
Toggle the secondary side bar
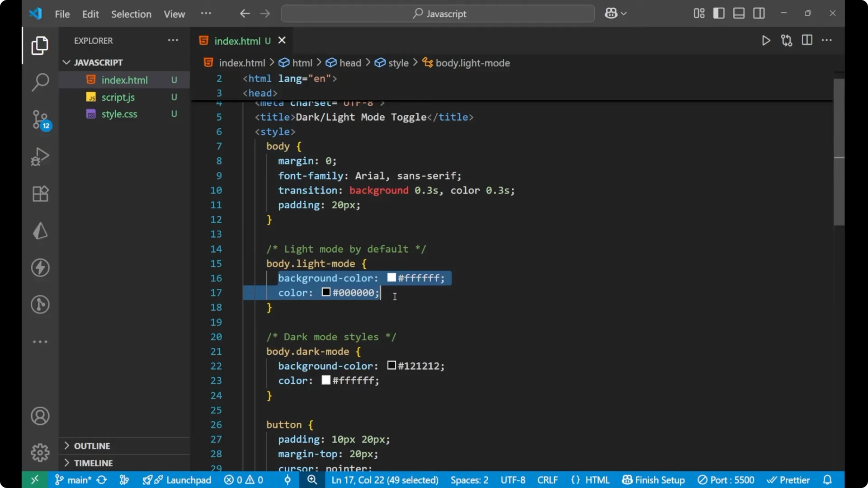click(759, 13)
